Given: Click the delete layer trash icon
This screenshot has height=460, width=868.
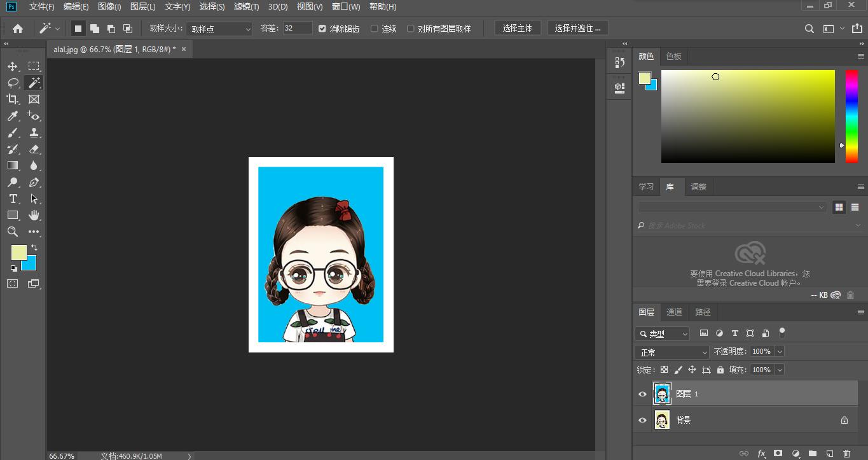Looking at the screenshot, I should click(x=846, y=454).
